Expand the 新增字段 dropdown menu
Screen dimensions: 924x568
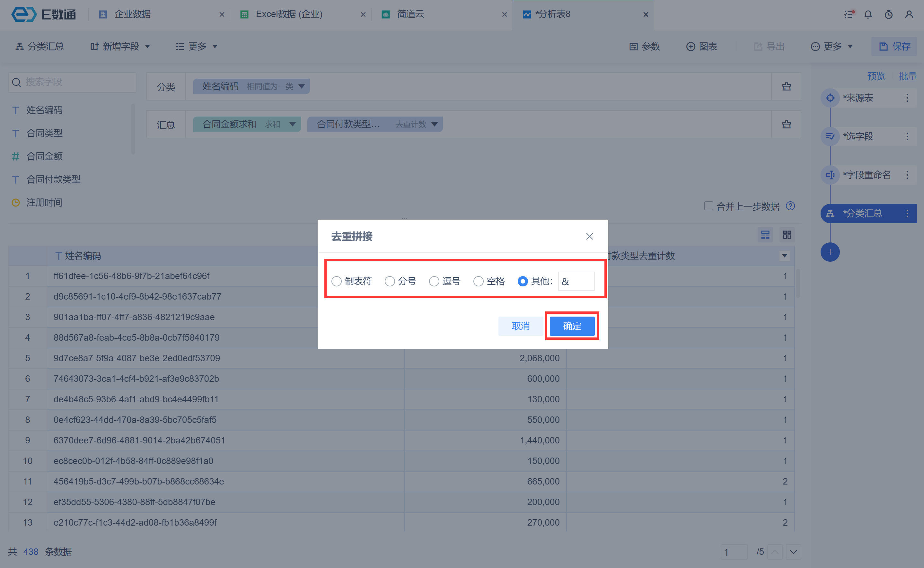(x=120, y=47)
